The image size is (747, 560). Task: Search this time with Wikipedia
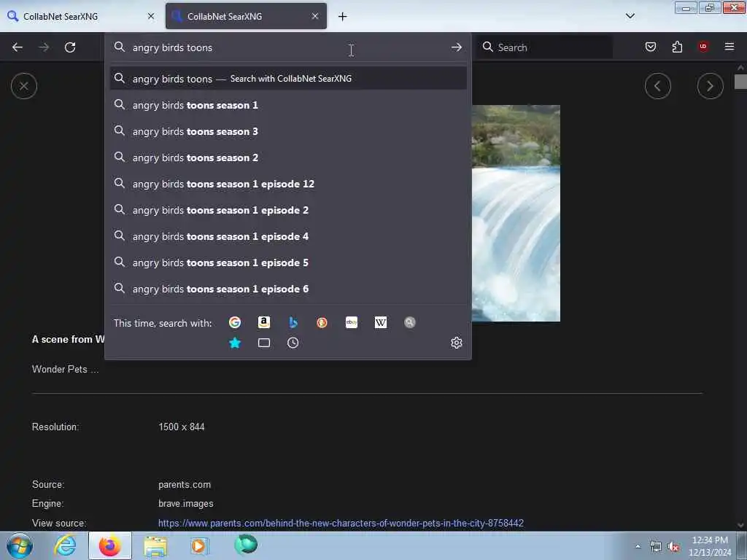pyautogui.click(x=381, y=322)
